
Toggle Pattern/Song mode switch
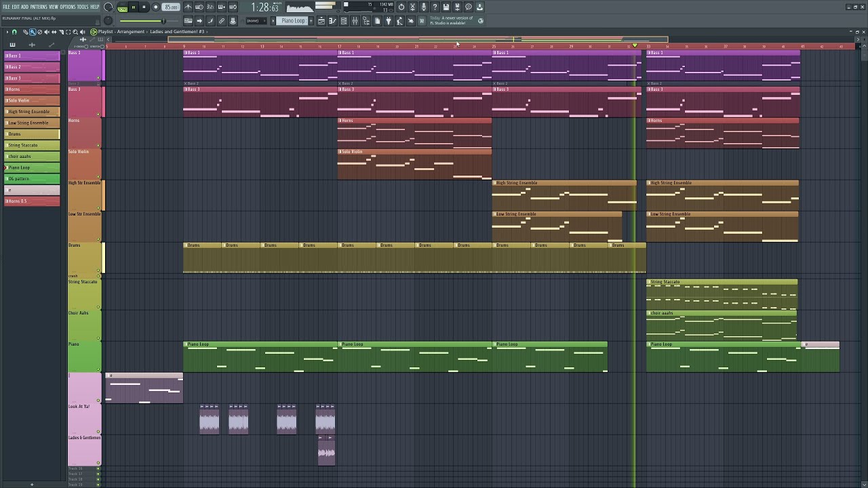coord(123,7)
